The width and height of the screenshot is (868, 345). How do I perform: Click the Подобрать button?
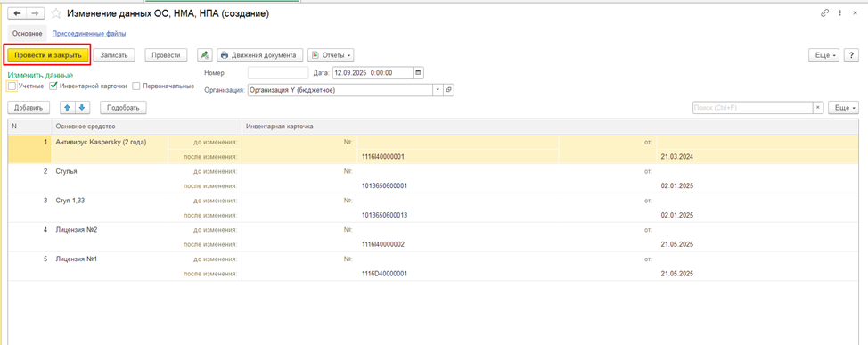coord(123,108)
